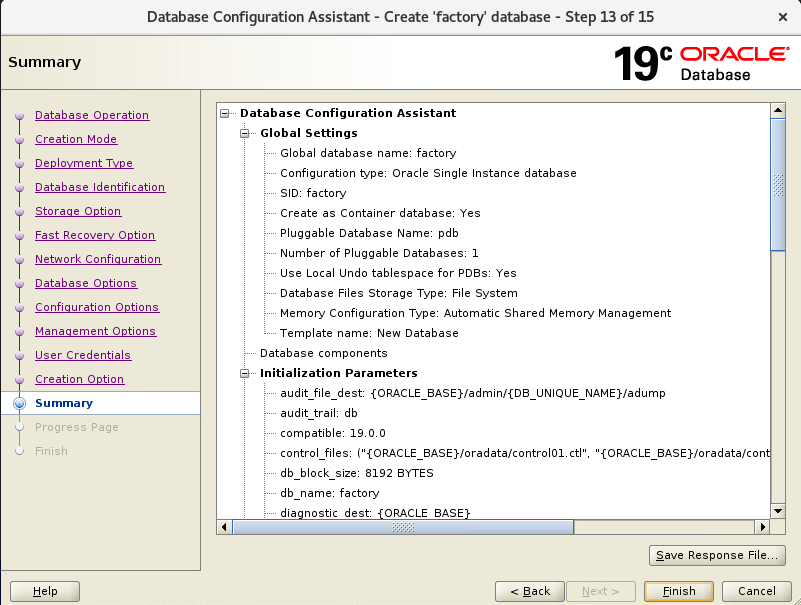The image size is (801, 605).
Task: Save the response file
Action: coord(717,555)
